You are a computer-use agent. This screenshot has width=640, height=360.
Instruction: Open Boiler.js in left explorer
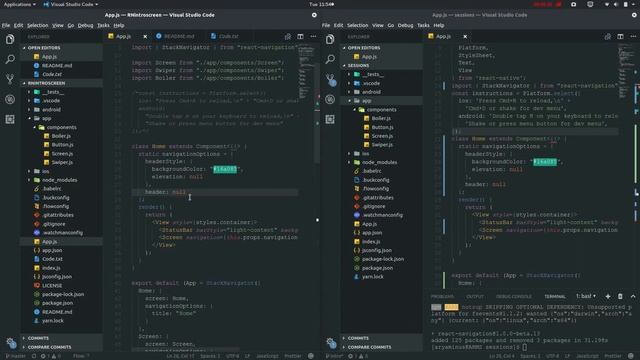[61, 136]
